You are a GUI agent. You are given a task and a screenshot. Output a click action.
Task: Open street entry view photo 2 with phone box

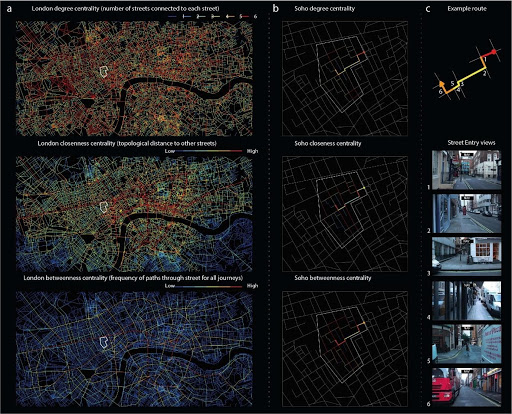click(466, 213)
